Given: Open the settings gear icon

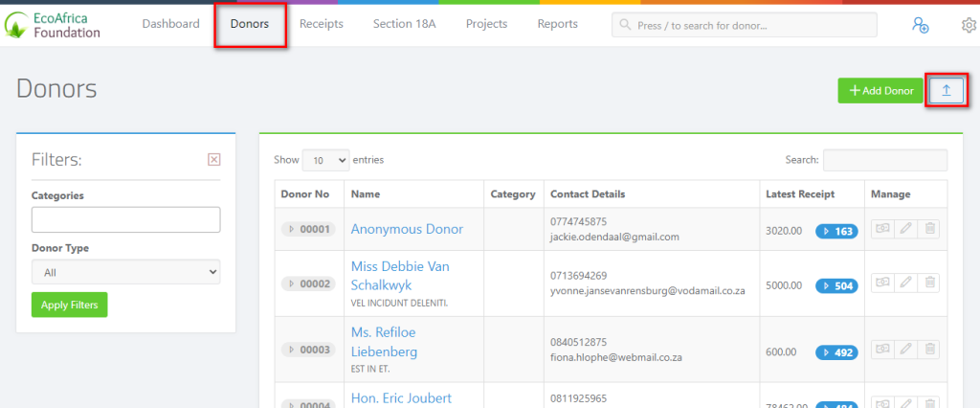Looking at the screenshot, I should 969,25.
